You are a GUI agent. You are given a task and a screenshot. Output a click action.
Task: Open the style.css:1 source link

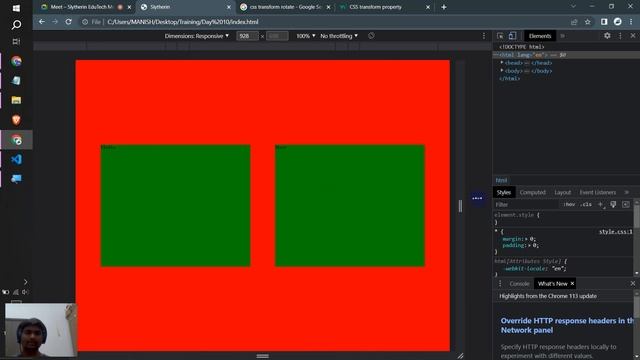click(x=615, y=231)
